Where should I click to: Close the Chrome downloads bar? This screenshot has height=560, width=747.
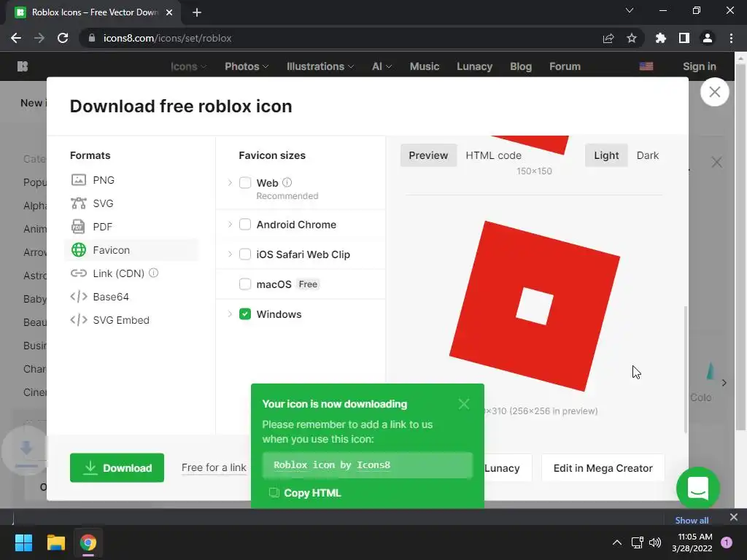point(734,517)
